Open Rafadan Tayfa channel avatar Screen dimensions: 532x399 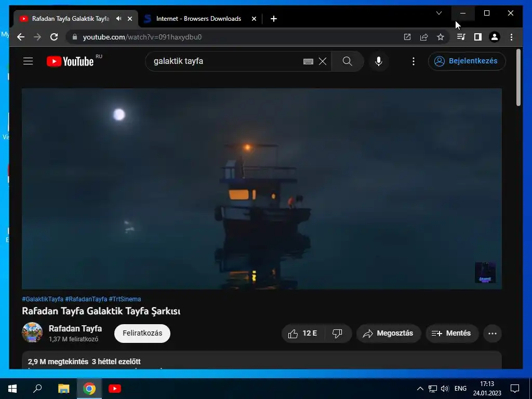pyautogui.click(x=32, y=332)
